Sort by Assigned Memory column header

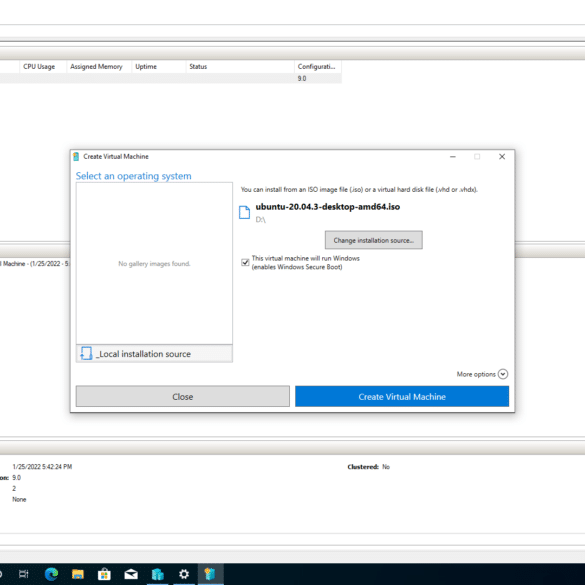tap(96, 66)
